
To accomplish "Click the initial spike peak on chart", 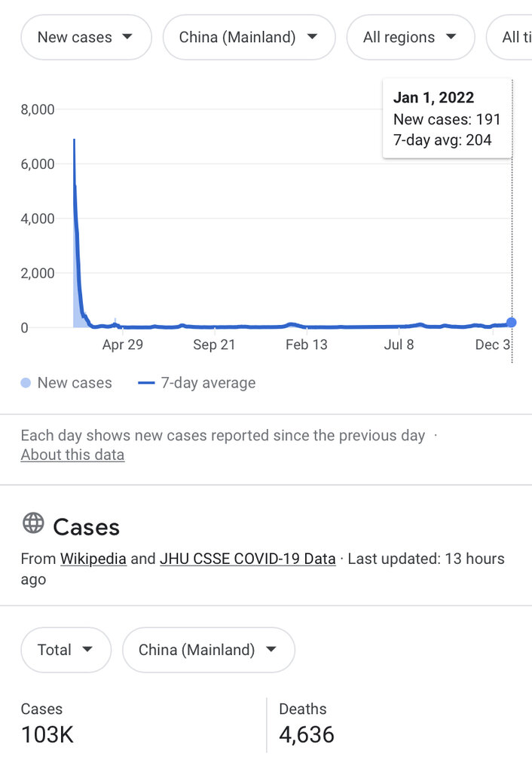I will [74, 140].
